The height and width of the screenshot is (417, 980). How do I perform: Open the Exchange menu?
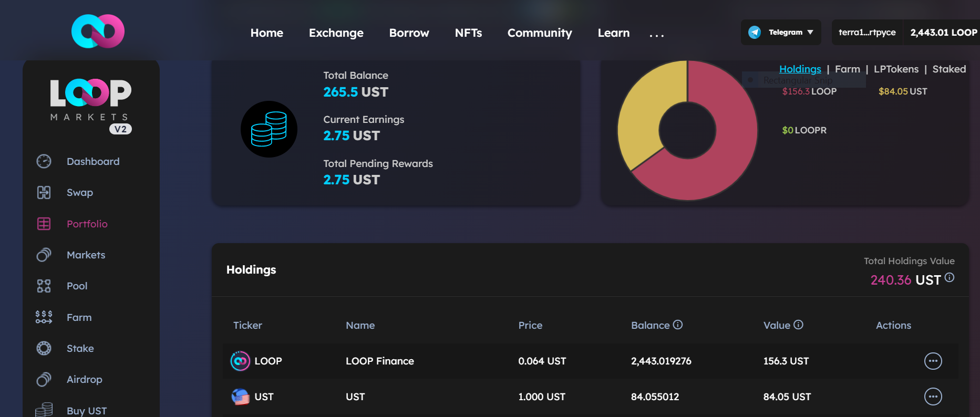click(336, 33)
